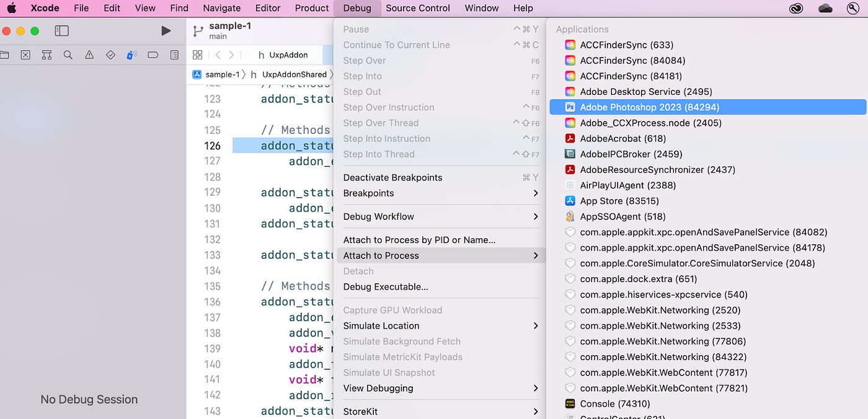The image size is (868, 419).
Task: Click line number 139 in the gutter
Action: (212, 348)
